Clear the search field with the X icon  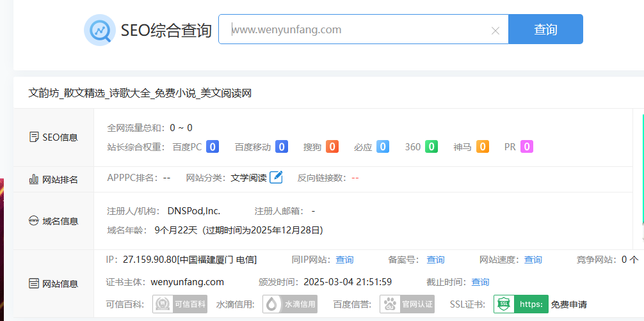pos(495,30)
